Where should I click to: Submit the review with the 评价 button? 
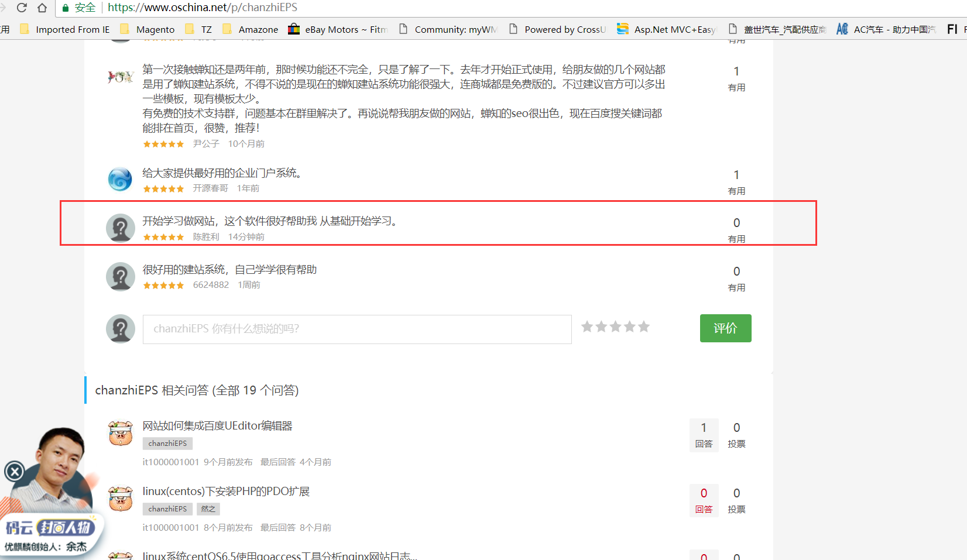click(726, 328)
